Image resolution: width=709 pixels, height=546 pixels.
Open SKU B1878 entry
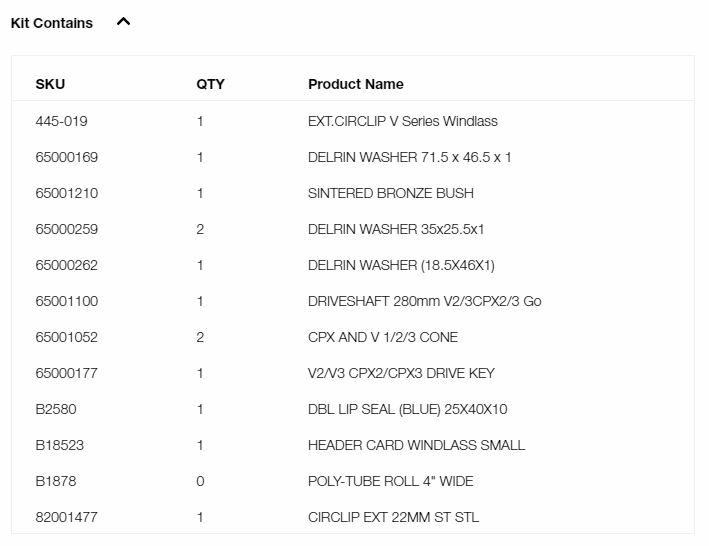tap(56, 481)
